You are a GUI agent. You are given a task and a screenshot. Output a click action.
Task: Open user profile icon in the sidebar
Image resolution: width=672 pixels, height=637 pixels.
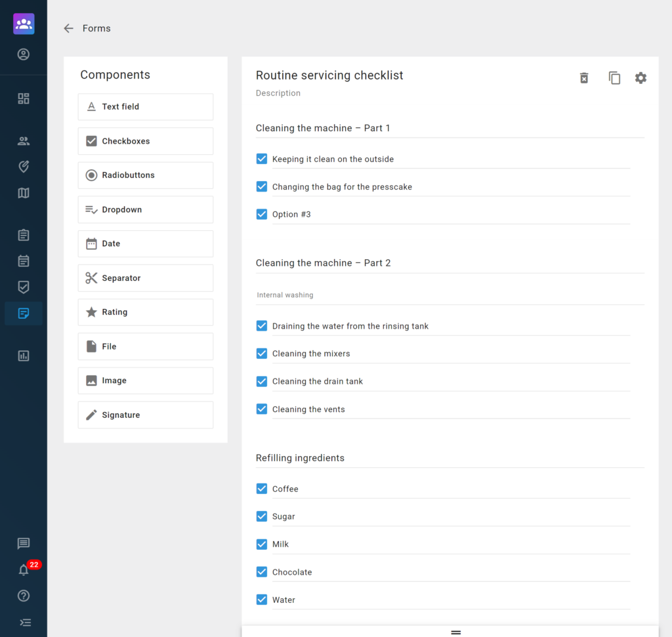pos(24,54)
